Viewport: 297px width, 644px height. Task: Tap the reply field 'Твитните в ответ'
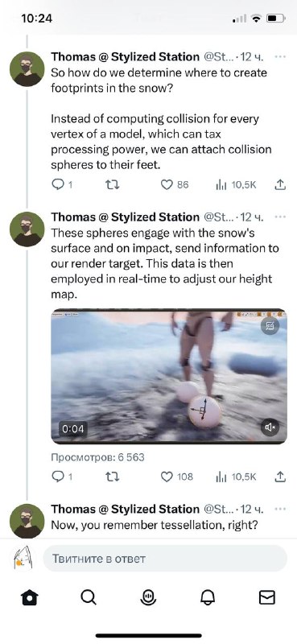165,559
